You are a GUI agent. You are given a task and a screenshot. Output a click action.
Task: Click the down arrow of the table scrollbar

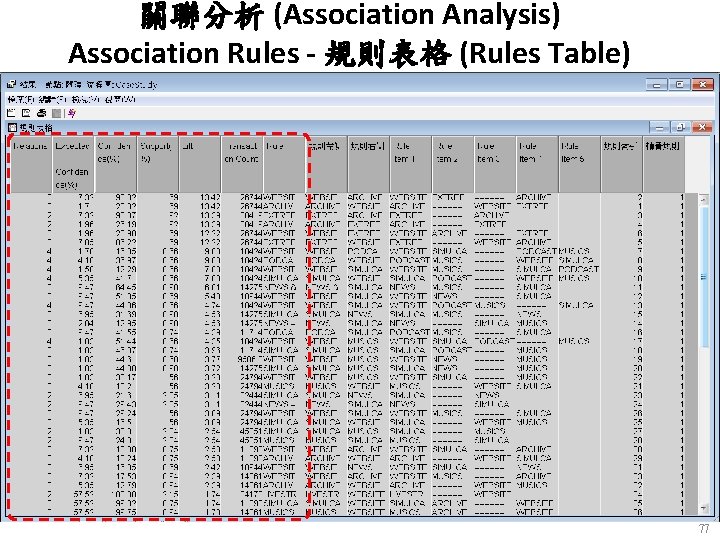pyautogui.click(x=703, y=507)
